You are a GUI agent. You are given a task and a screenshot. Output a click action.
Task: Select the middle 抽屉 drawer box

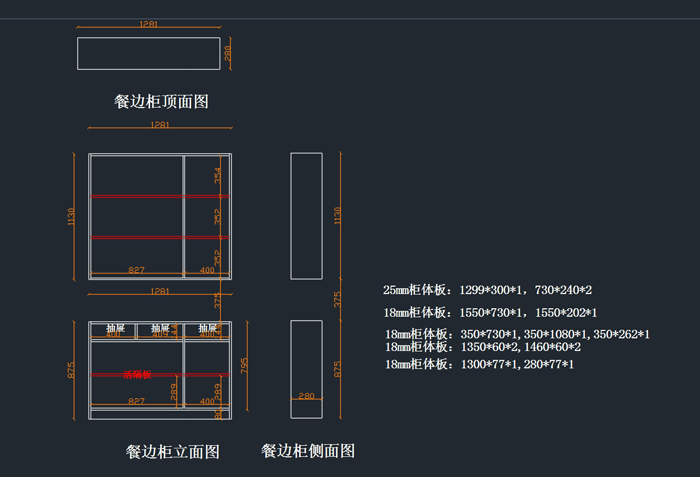coord(160,329)
